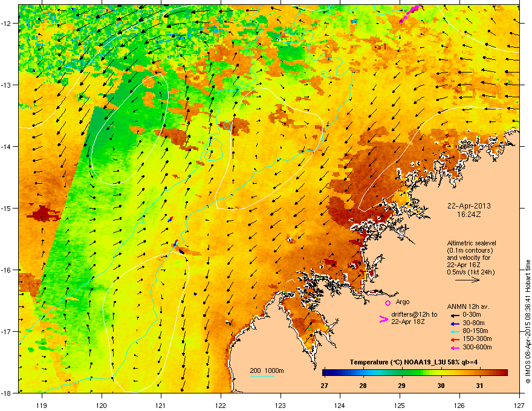
Task: Click latitude axis label '-16'
Action: (7, 270)
